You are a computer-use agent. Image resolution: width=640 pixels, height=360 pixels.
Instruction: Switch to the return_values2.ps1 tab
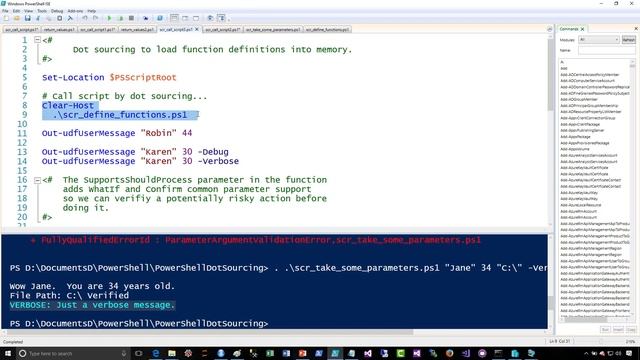pos(137,30)
